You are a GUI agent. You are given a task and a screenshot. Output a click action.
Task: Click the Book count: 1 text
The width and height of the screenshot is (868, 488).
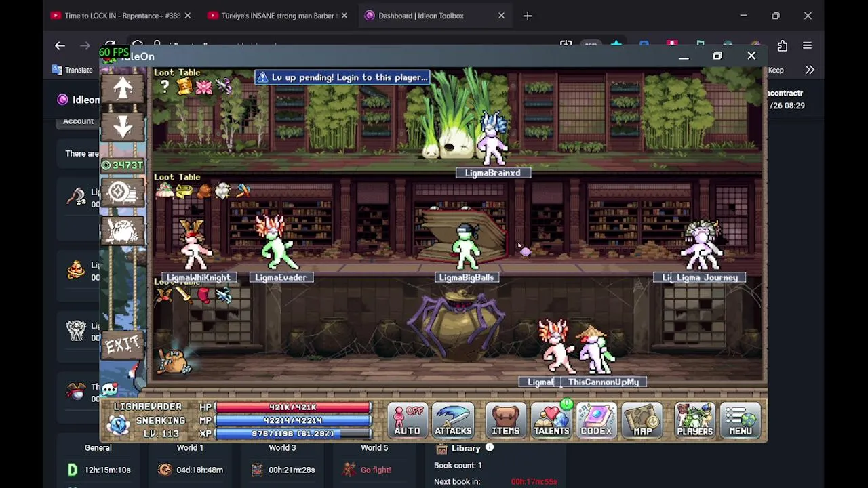coord(458,465)
